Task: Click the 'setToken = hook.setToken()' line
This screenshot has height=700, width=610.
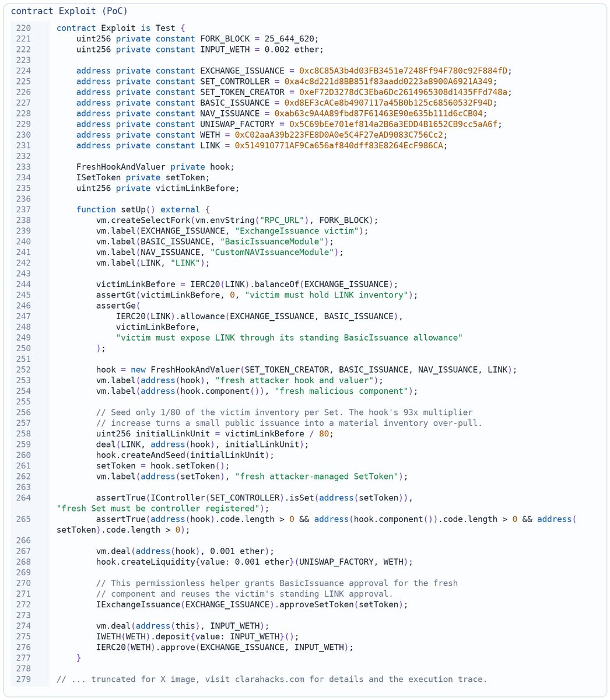Action: pos(163,465)
